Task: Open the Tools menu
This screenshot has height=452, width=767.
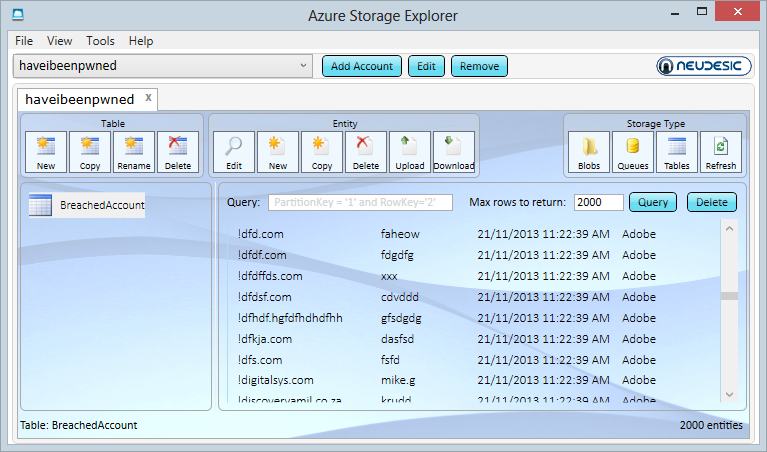Action: 100,41
